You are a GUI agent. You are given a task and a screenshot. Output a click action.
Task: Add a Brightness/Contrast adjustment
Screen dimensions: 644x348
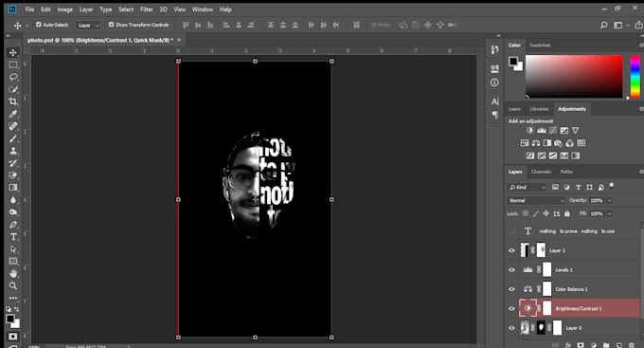coord(529,131)
